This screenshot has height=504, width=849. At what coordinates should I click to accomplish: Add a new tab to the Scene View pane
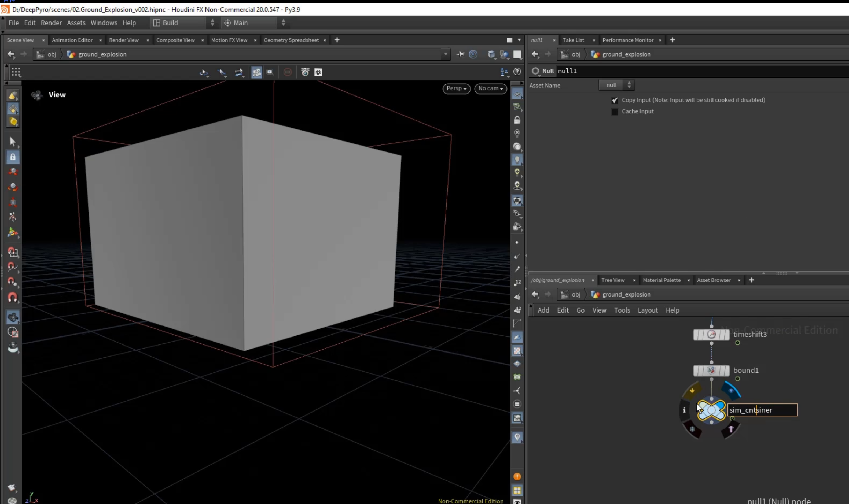pos(337,40)
